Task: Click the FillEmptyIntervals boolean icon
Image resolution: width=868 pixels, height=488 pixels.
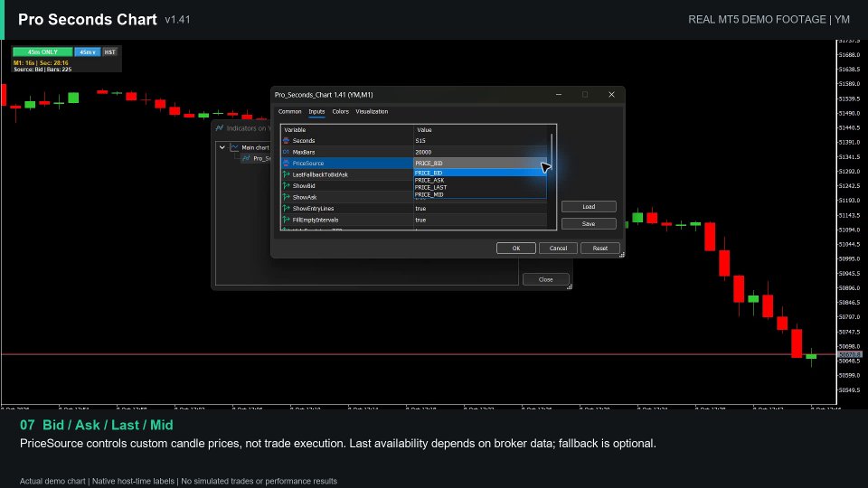Action: (x=287, y=220)
